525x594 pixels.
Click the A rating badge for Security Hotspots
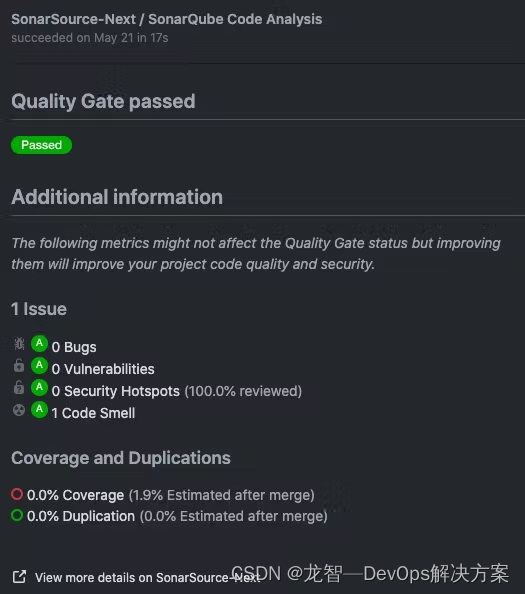39,388
